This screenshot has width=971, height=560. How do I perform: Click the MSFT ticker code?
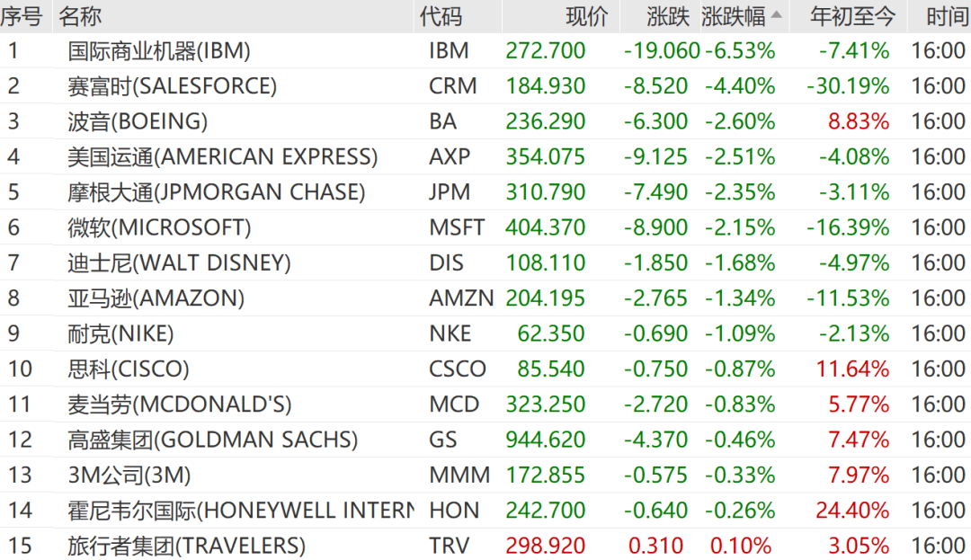457,227
